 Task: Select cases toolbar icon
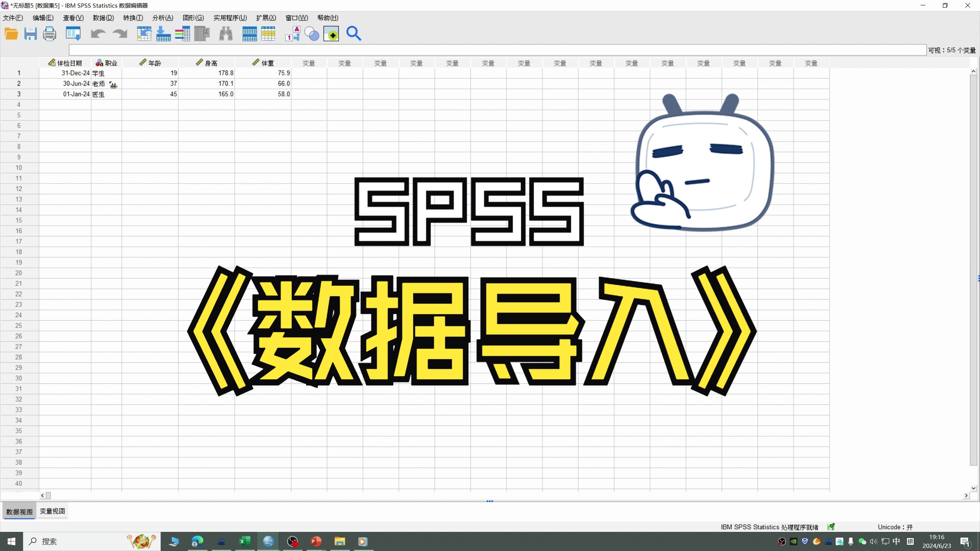(x=268, y=34)
